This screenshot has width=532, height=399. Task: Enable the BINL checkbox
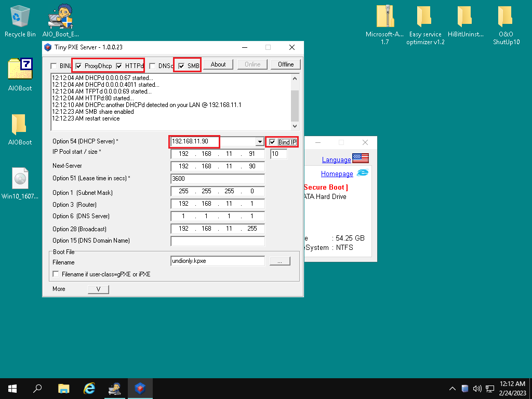tap(54, 66)
